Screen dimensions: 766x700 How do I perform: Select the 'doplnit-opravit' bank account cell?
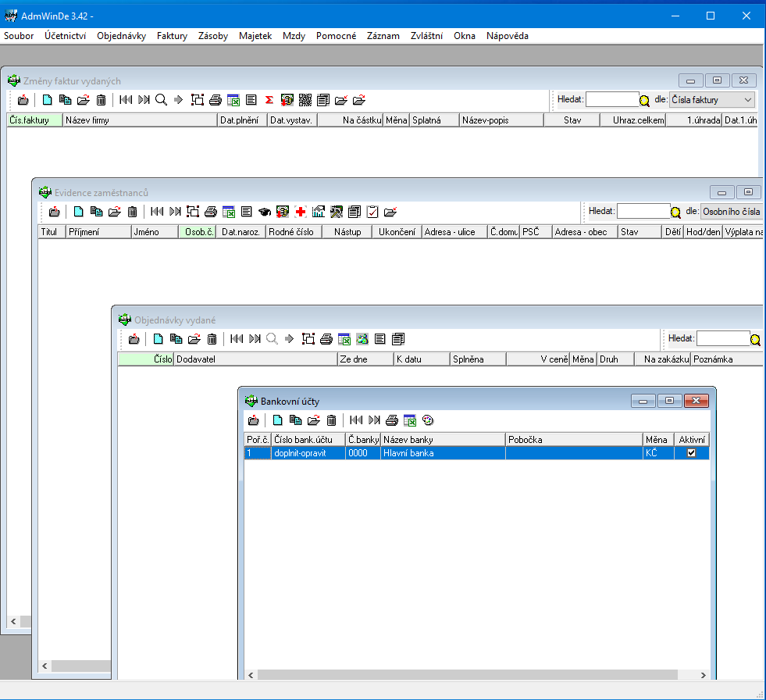click(308, 453)
